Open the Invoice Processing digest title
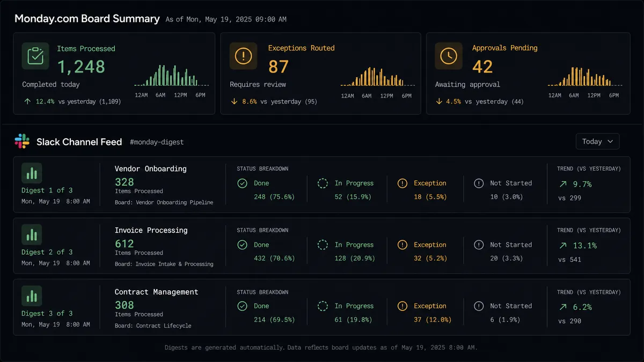This screenshot has width=644, height=362. tap(151, 231)
